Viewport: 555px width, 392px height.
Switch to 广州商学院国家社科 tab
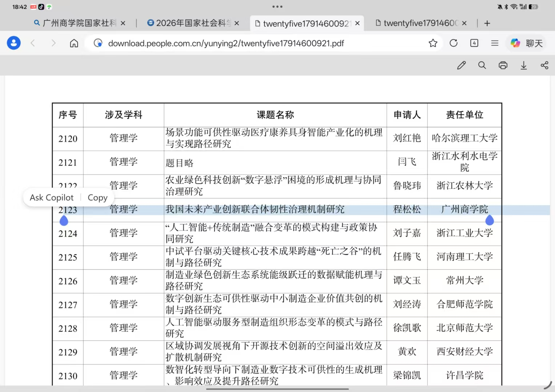[75, 23]
